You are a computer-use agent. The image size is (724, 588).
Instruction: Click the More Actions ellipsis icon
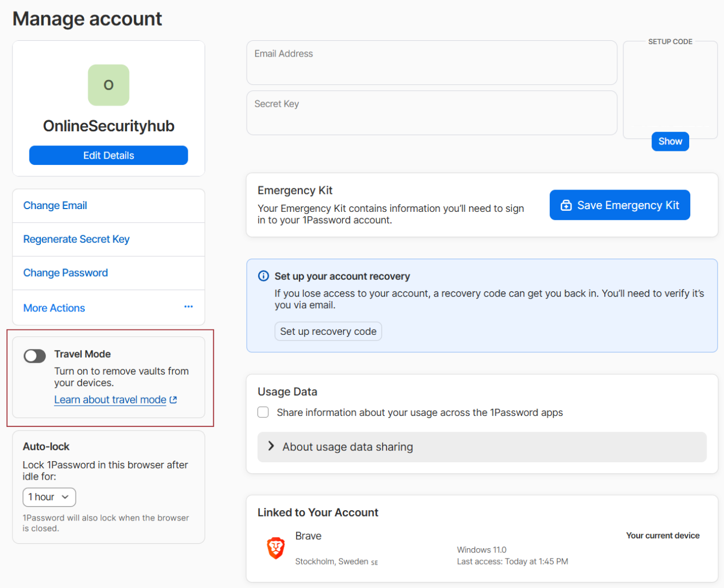188,307
